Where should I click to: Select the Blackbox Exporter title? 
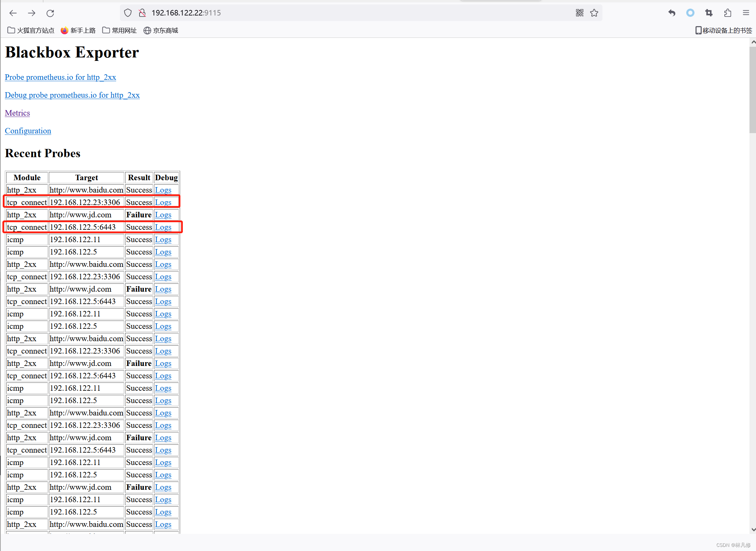(72, 53)
